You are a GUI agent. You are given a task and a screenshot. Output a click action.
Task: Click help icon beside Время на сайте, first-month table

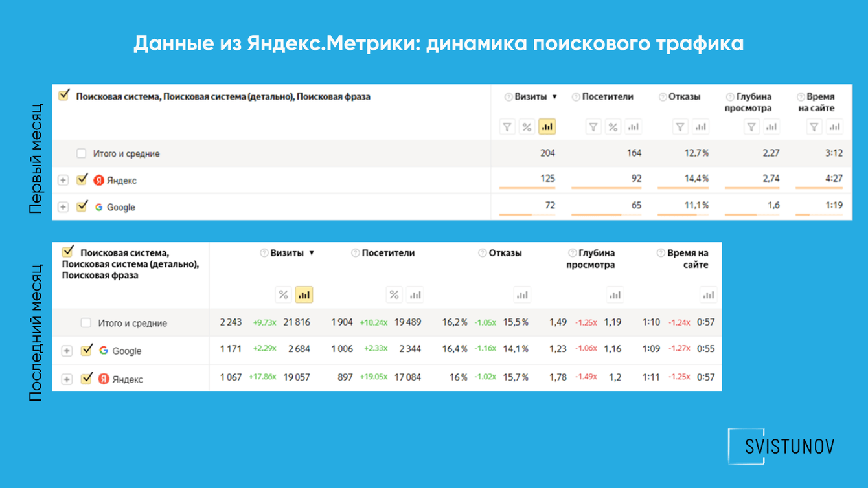(x=801, y=97)
